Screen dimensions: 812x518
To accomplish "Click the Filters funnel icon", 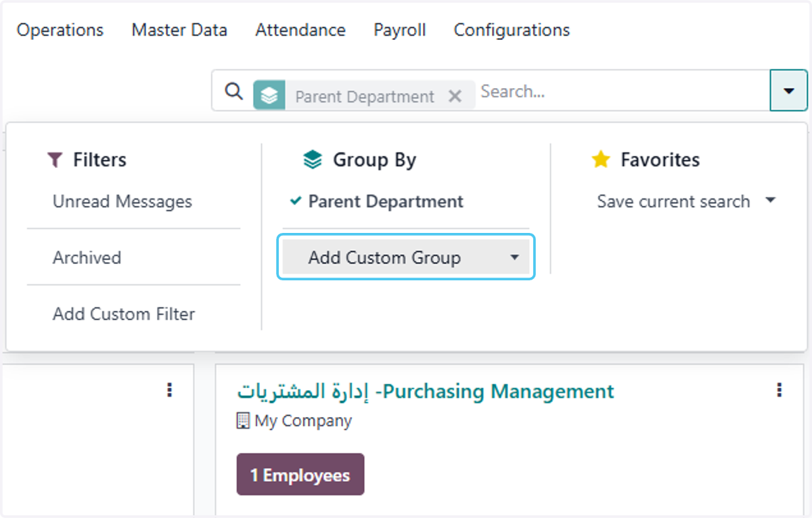I will pyautogui.click(x=55, y=160).
